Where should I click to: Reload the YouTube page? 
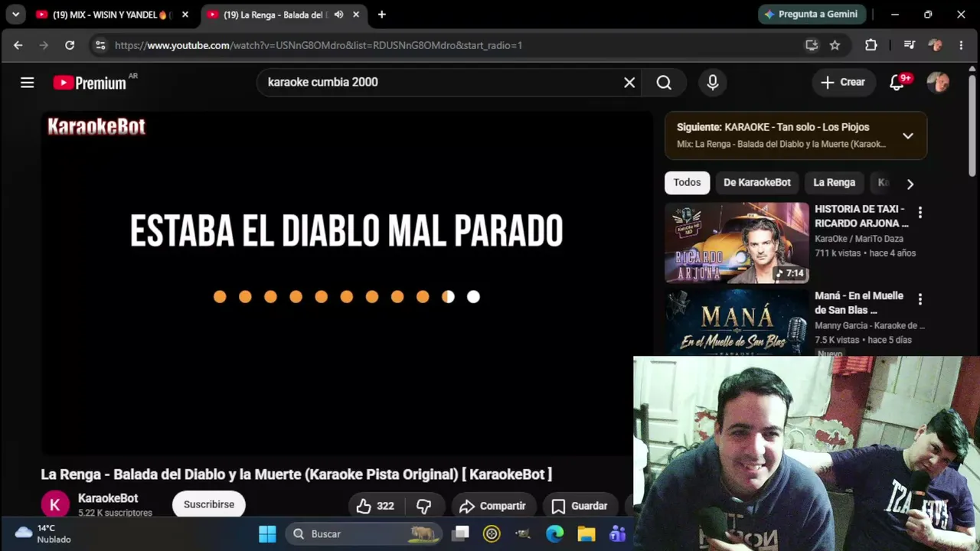click(70, 45)
